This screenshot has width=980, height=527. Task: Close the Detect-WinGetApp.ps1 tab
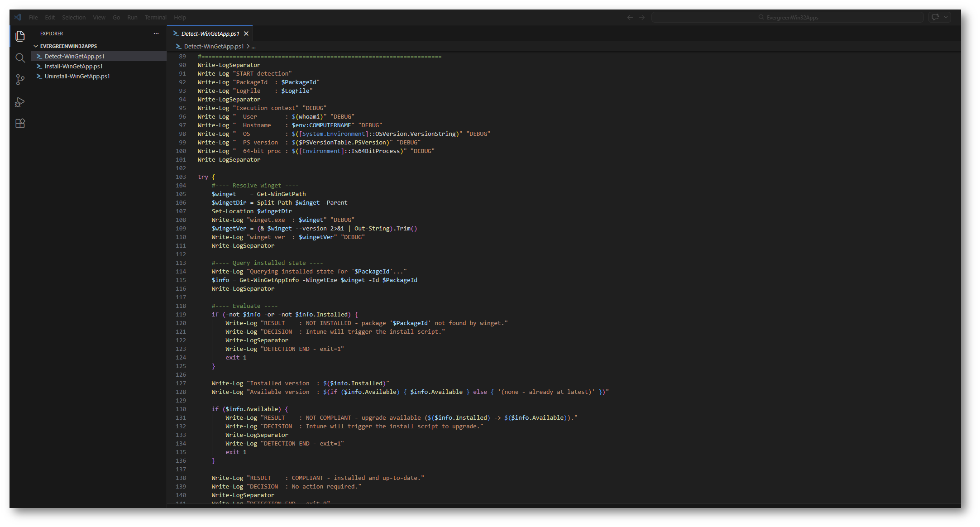(246, 34)
